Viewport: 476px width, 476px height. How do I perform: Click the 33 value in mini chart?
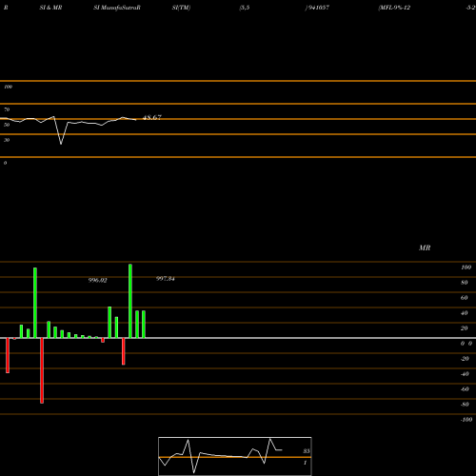click(x=307, y=451)
